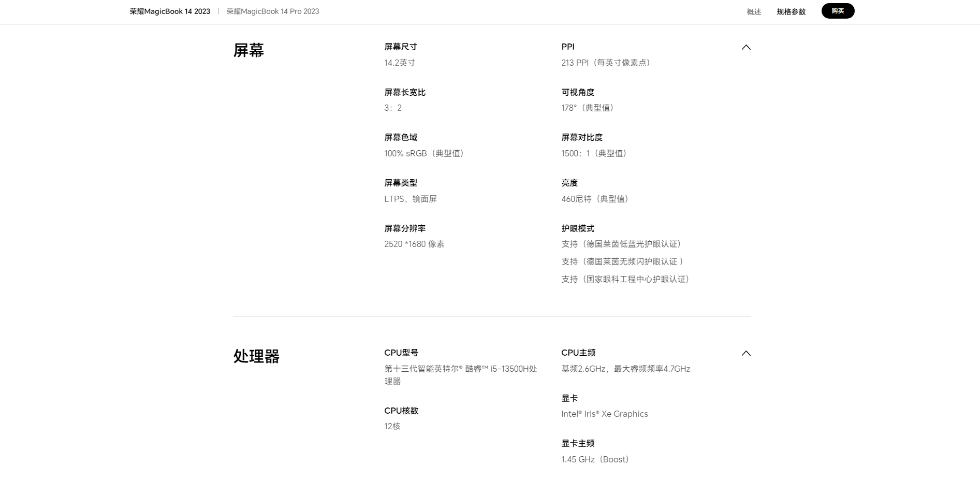Select the 14.2英寸 value

[x=400, y=63]
